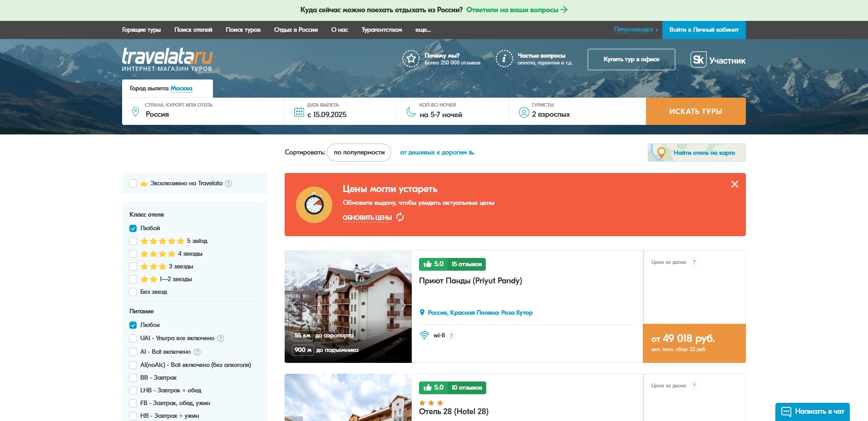Sort results 'от дешевых к дорогим'
This screenshot has width=868, height=421.
[437, 153]
